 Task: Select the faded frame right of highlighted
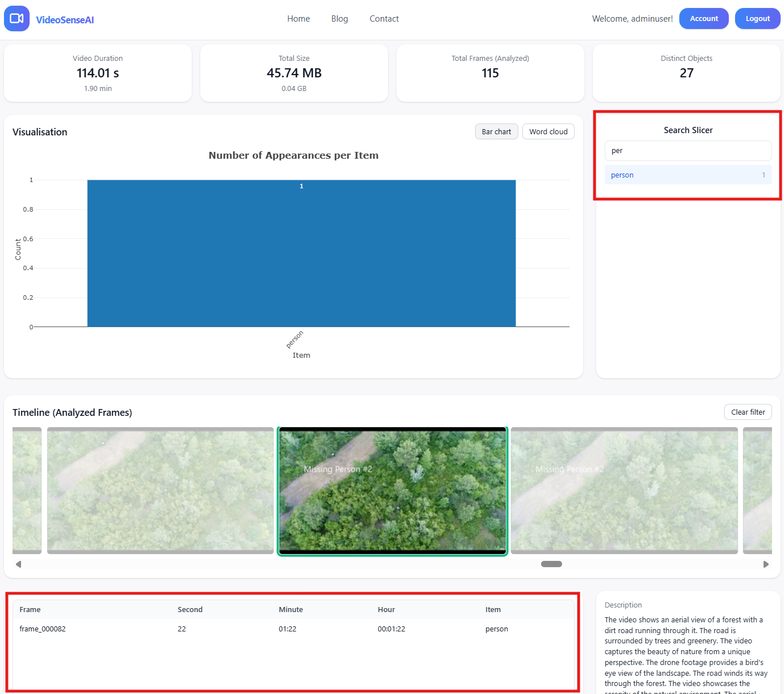[x=624, y=490]
